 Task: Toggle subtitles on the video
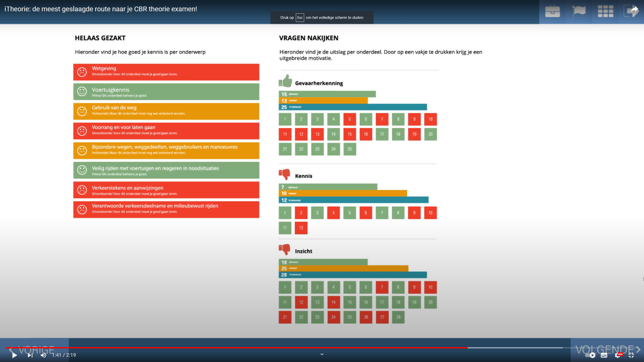point(604,355)
